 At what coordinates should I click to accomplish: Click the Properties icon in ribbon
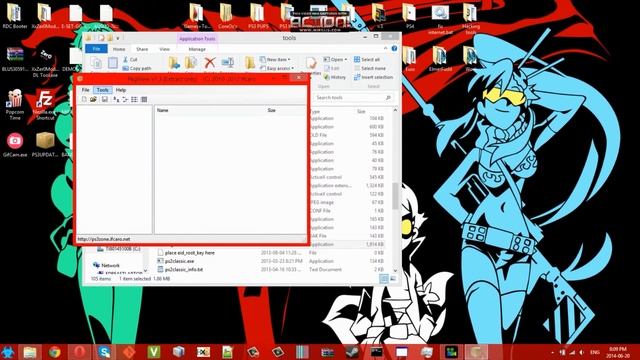coord(311,63)
